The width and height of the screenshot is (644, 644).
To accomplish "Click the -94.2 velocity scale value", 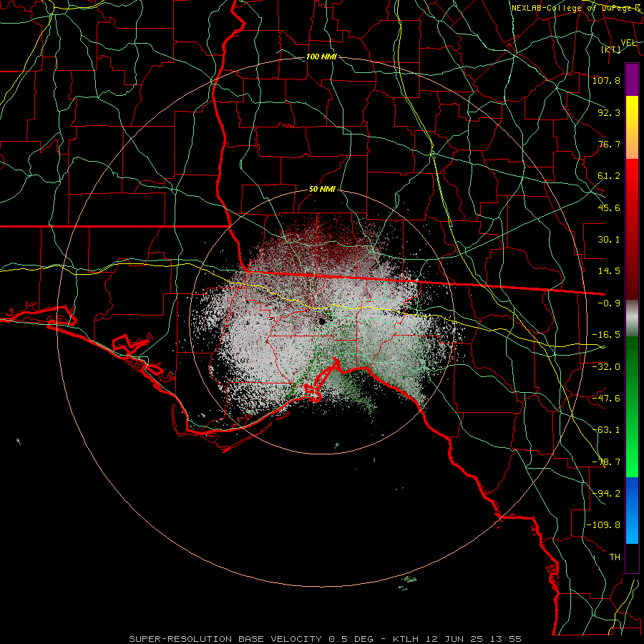I will (606, 494).
